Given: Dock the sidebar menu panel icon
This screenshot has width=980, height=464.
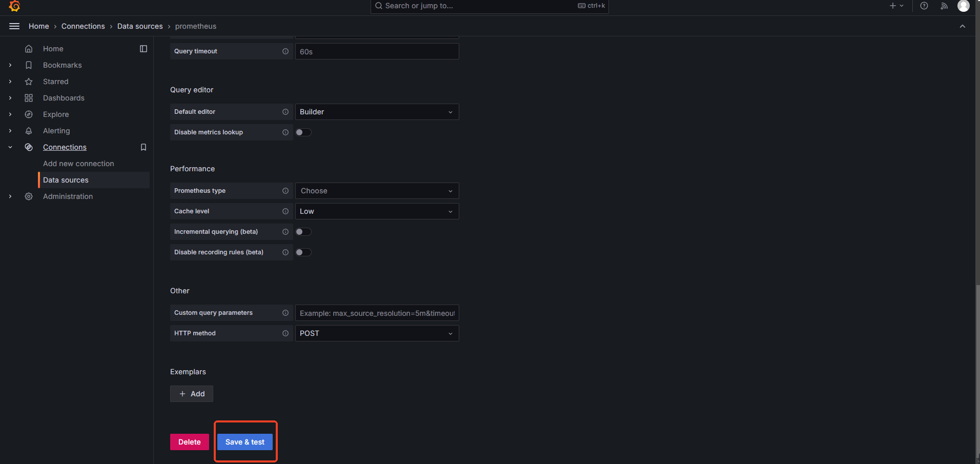Looking at the screenshot, I should point(144,49).
